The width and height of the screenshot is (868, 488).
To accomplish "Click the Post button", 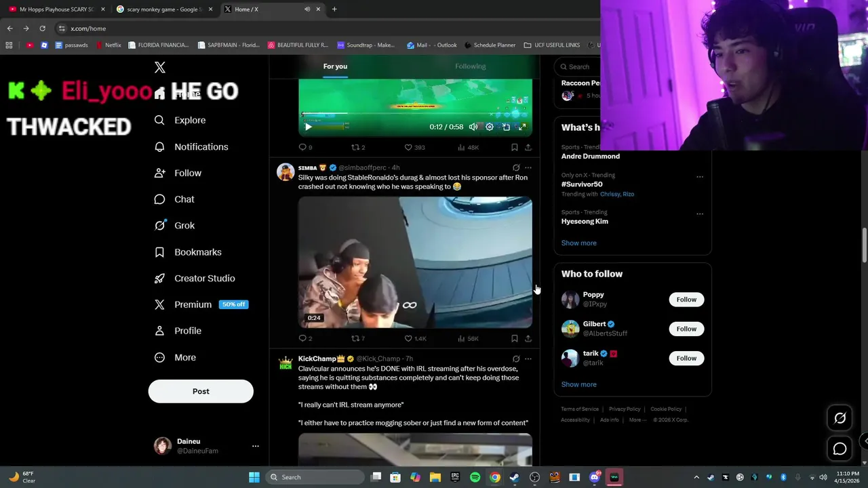I will point(201,391).
